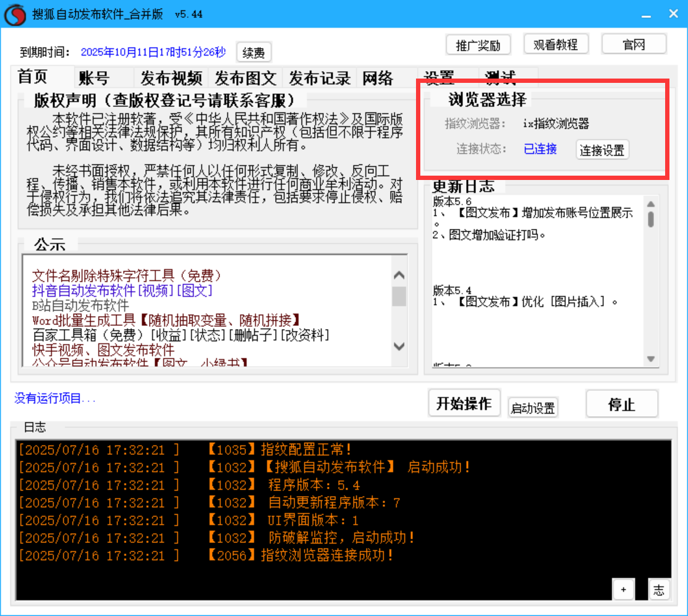Click the 已连接 status text
The image size is (688, 616).
tap(540, 149)
